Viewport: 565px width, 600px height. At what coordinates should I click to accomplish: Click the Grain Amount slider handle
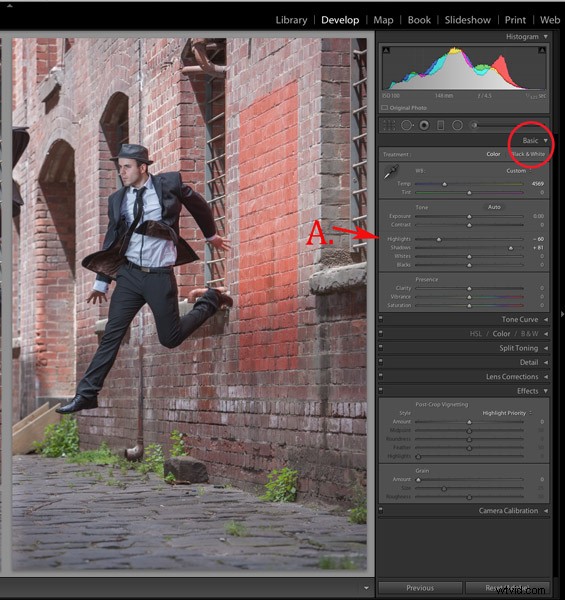(x=418, y=479)
